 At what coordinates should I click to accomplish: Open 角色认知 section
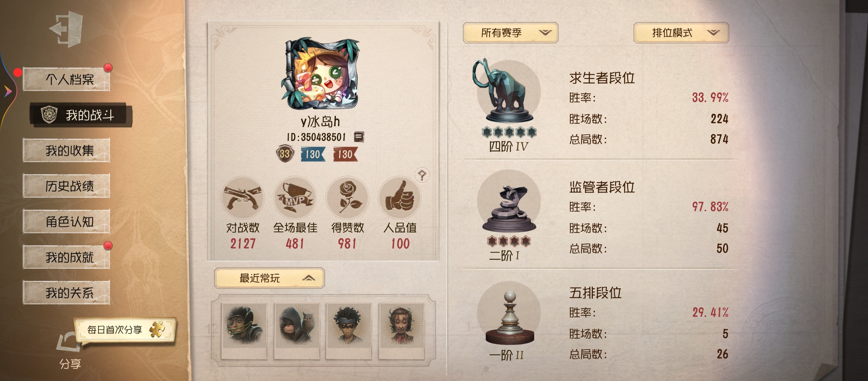point(66,222)
